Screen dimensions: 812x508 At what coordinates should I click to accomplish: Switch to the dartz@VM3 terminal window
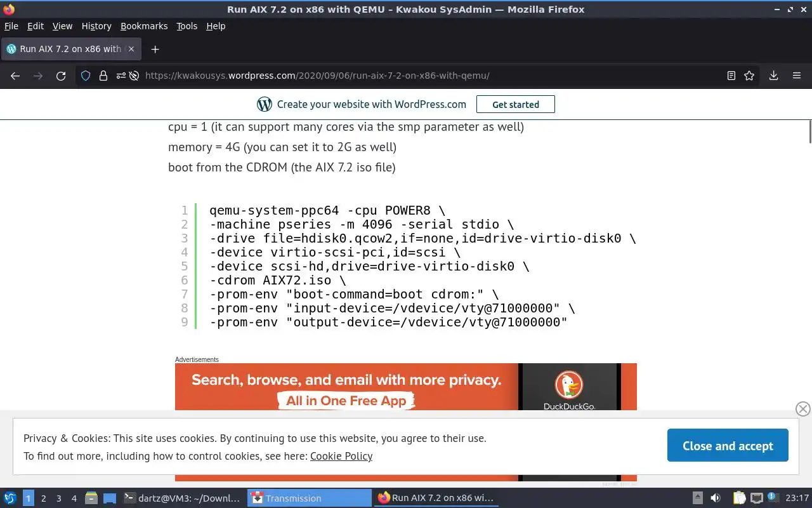pyautogui.click(x=183, y=498)
